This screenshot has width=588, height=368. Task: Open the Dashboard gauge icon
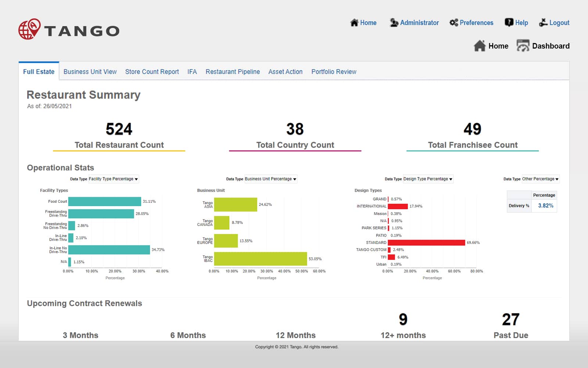[523, 46]
